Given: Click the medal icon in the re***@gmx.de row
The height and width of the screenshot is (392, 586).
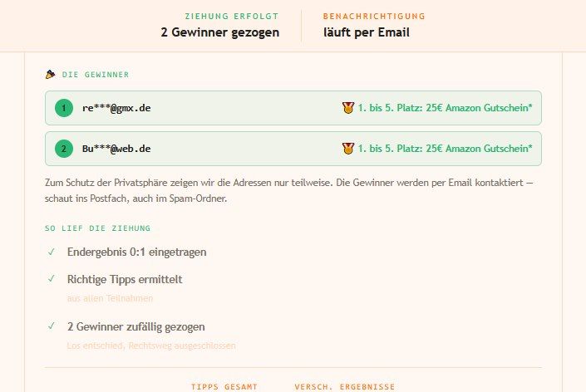Looking at the screenshot, I should pos(348,108).
